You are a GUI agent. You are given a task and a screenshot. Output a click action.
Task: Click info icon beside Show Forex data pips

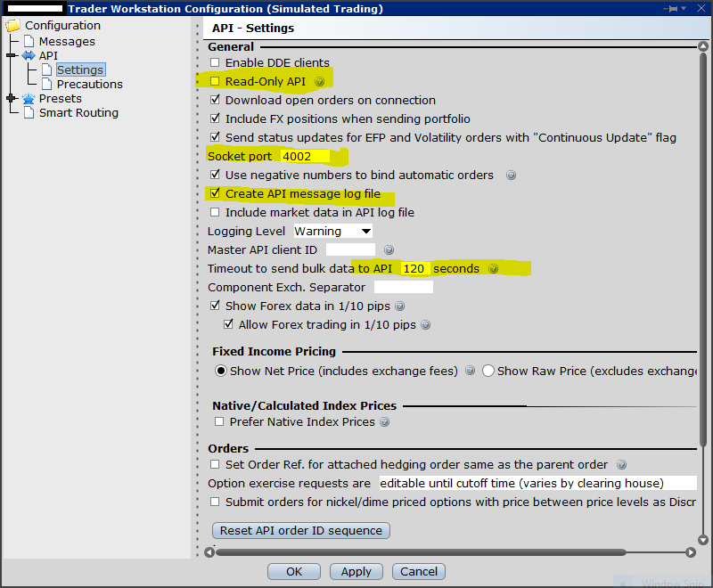pyautogui.click(x=399, y=306)
